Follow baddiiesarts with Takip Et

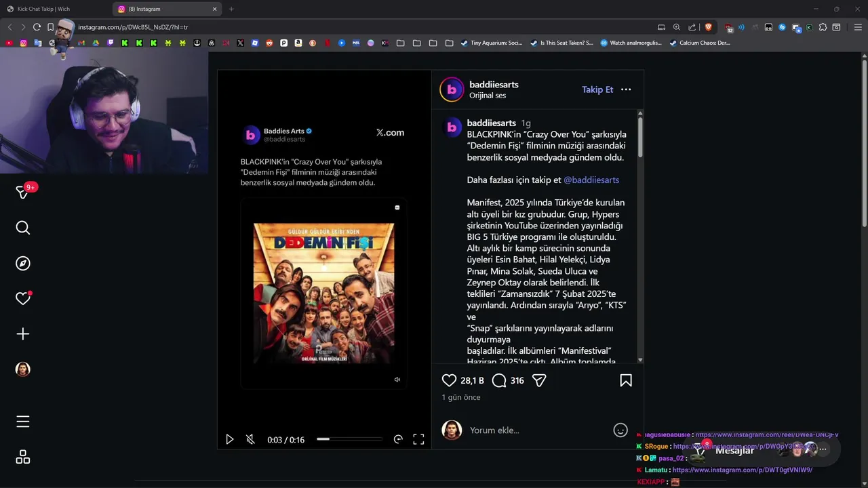[597, 89]
